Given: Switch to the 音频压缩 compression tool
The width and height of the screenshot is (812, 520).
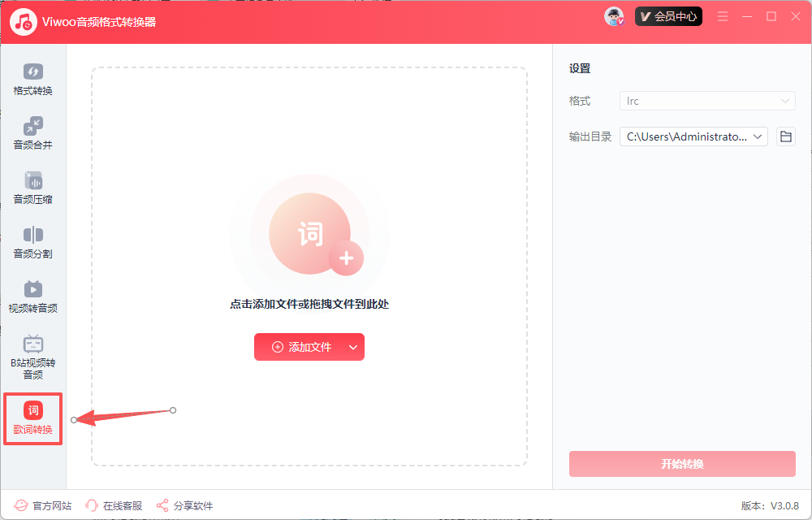Looking at the screenshot, I should (32, 187).
